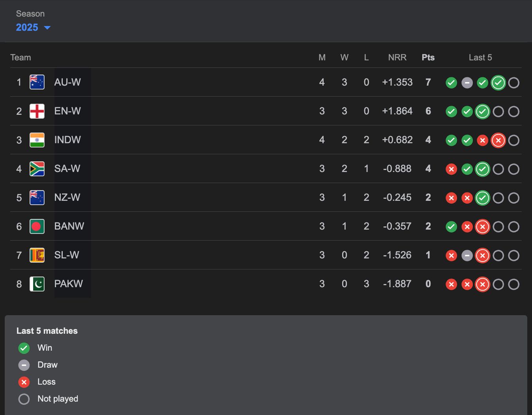Click the Not played legend circle
The width and height of the screenshot is (532, 415).
pos(24,399)
